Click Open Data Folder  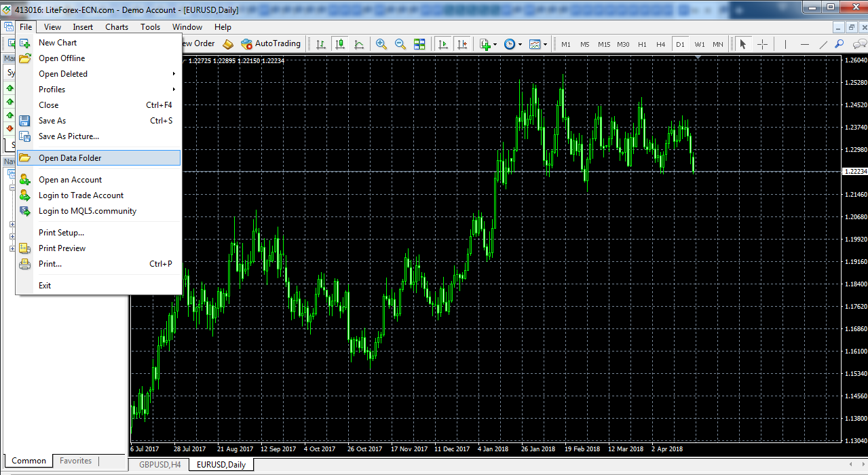[x=99, y=158]
